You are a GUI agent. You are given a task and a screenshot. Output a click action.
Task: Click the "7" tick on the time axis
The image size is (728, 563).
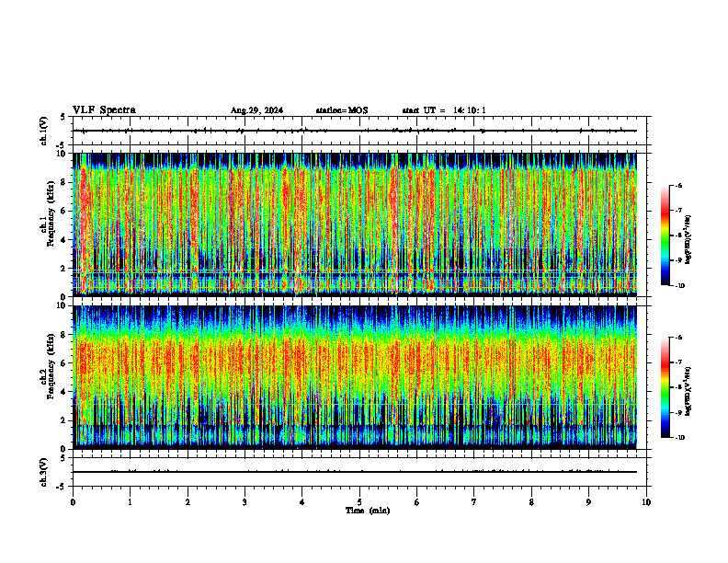474,502
